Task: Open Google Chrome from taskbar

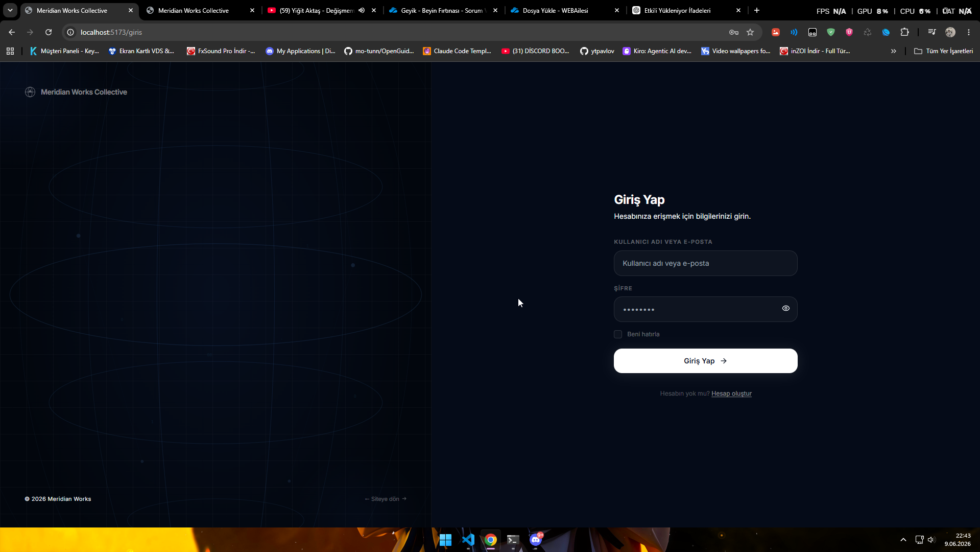Action: point(491,540)
